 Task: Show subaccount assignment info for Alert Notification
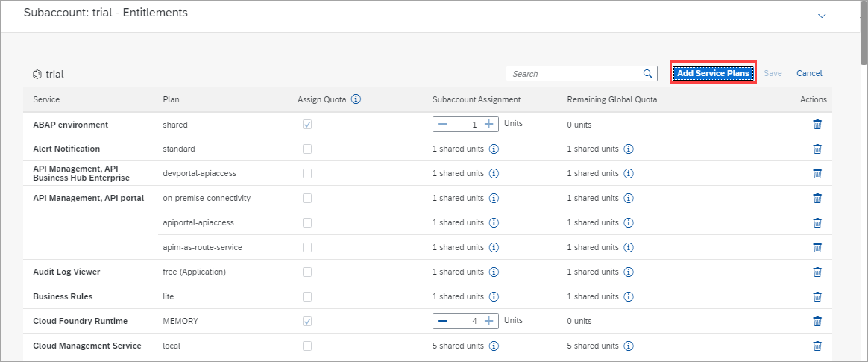pyautogui.click(x=494, y=149)
